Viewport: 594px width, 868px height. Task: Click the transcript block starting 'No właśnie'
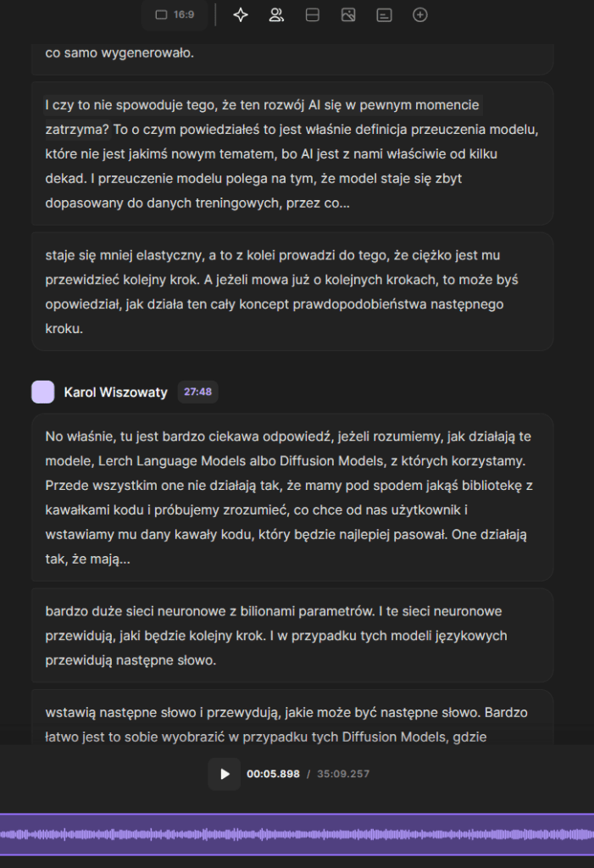tap(292, 497)
